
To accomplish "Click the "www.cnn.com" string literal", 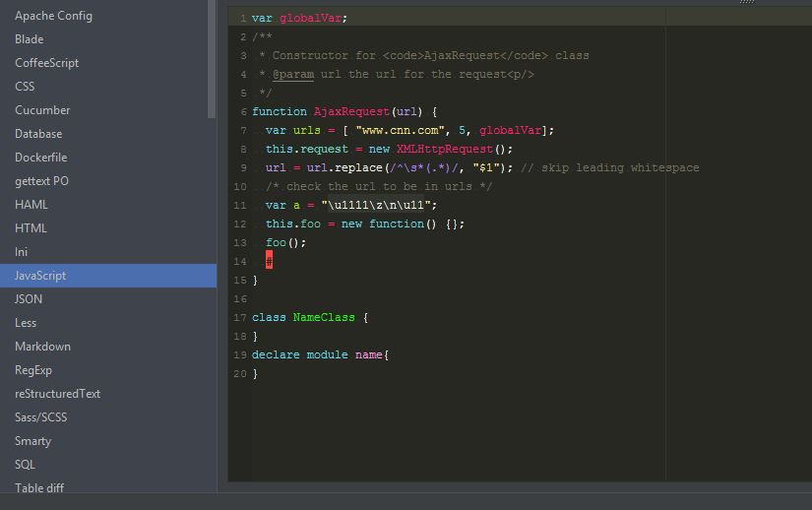I will [x=400, y=131].
